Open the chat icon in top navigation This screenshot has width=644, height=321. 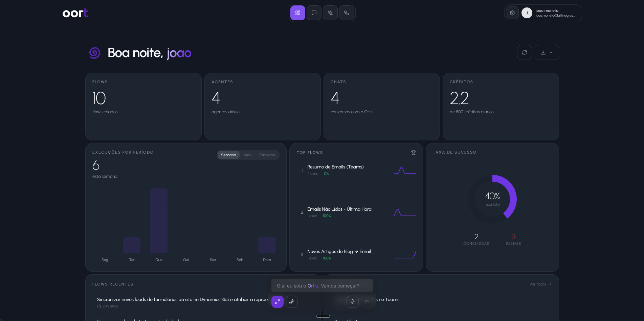coord(314,13)
